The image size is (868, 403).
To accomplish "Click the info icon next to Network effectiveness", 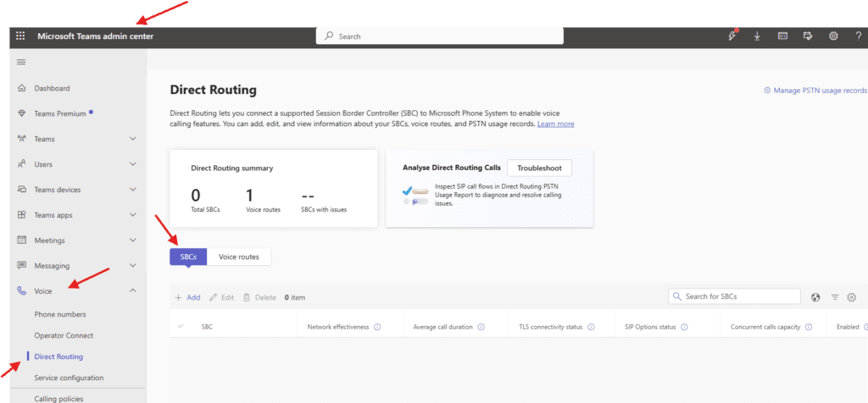I will pyautogui.click(x=377, y=327).
